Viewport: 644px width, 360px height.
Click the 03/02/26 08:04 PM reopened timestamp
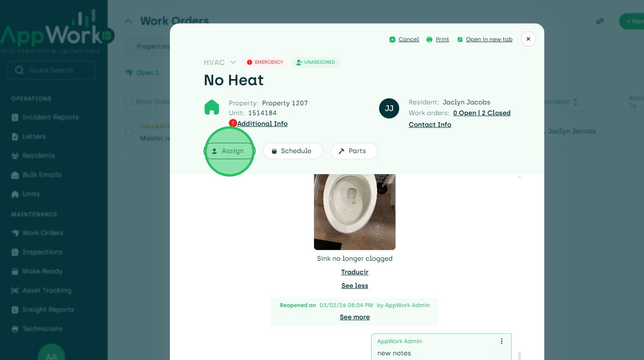pos(346,305)
